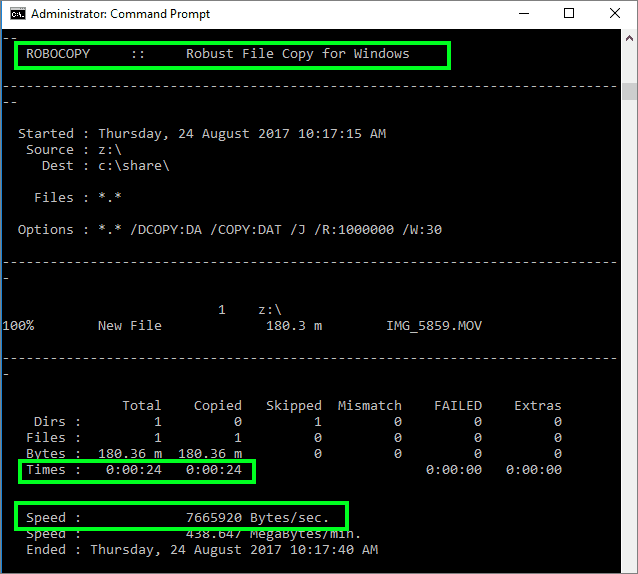
Task: Click the 'Files :' row label in summary
Action: 53,438
